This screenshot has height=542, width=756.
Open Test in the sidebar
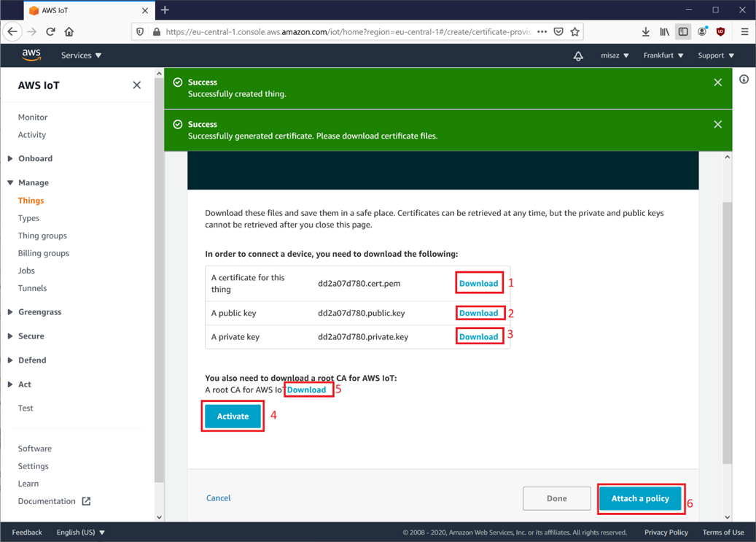tap(26, 409)
